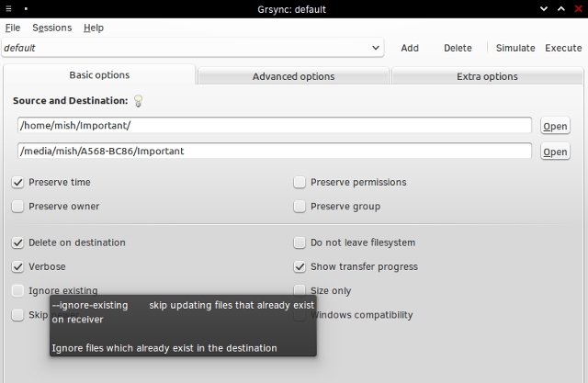Switch to Basic options tab
Image resolution: width=588 pixels, height=383 pixels.
99,75
